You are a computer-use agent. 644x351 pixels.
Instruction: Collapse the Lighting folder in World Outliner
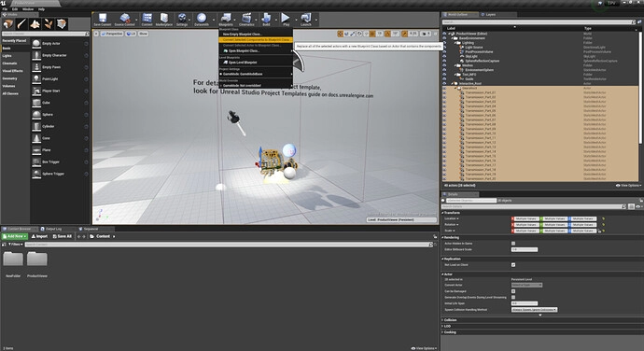(x=456, y=43)
